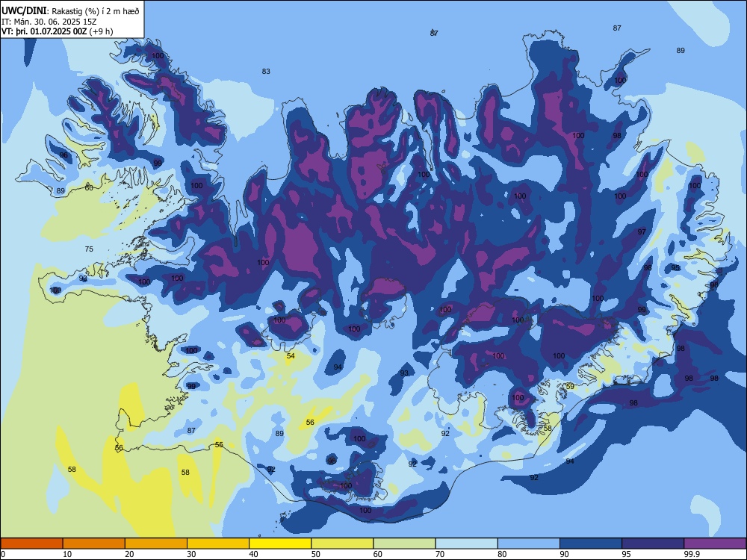
Task: Click the medium blue 80–90 legend swatch
Action: tap(529, 544)
